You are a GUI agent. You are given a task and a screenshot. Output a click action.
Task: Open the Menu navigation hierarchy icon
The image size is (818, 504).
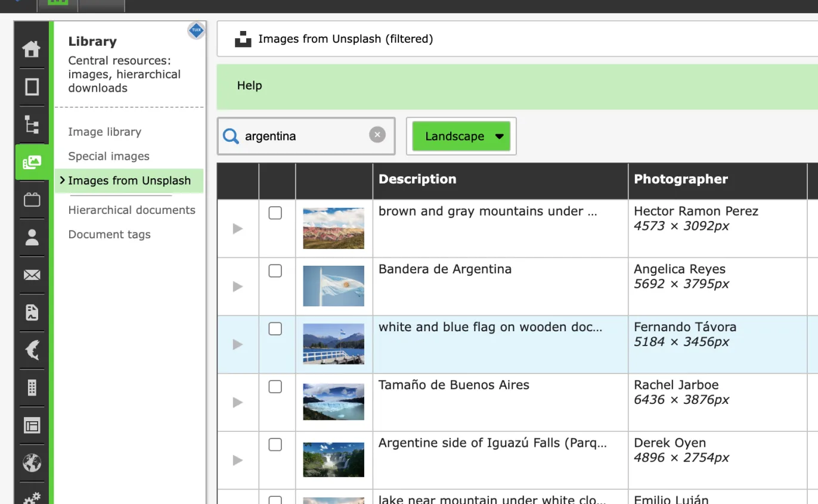32,125
